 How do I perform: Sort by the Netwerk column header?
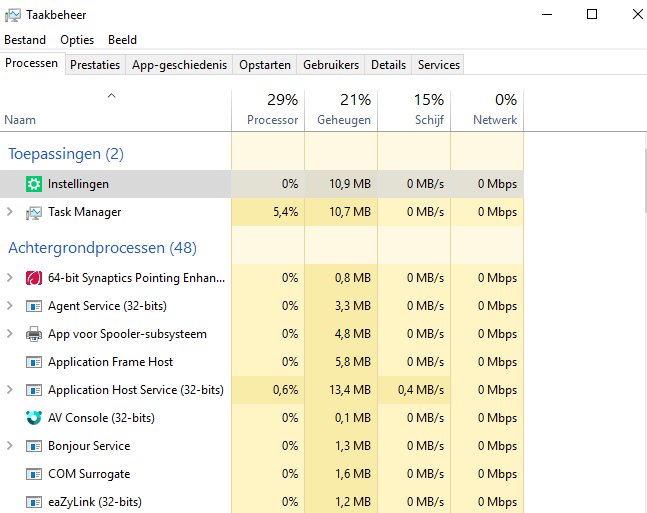click(487, 111)
